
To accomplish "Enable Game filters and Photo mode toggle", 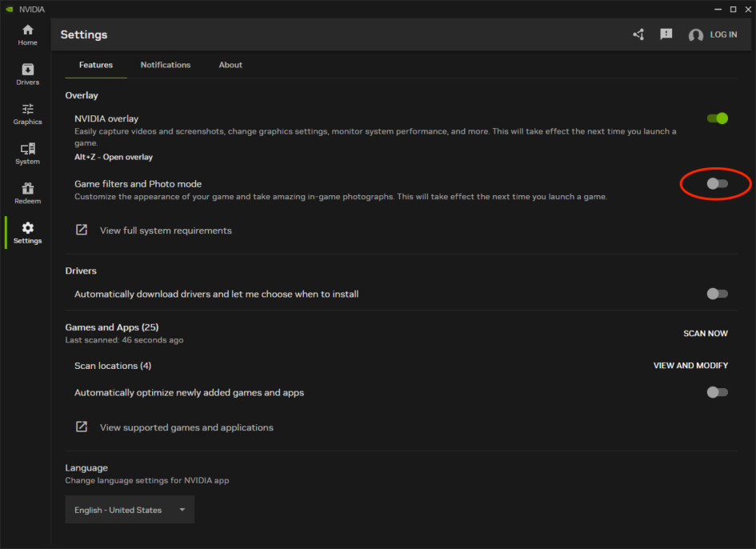I will point(717,183).
